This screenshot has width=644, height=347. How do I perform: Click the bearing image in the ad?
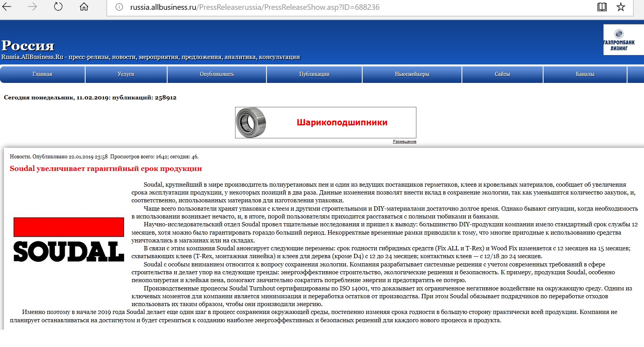(x=251, y=123)
